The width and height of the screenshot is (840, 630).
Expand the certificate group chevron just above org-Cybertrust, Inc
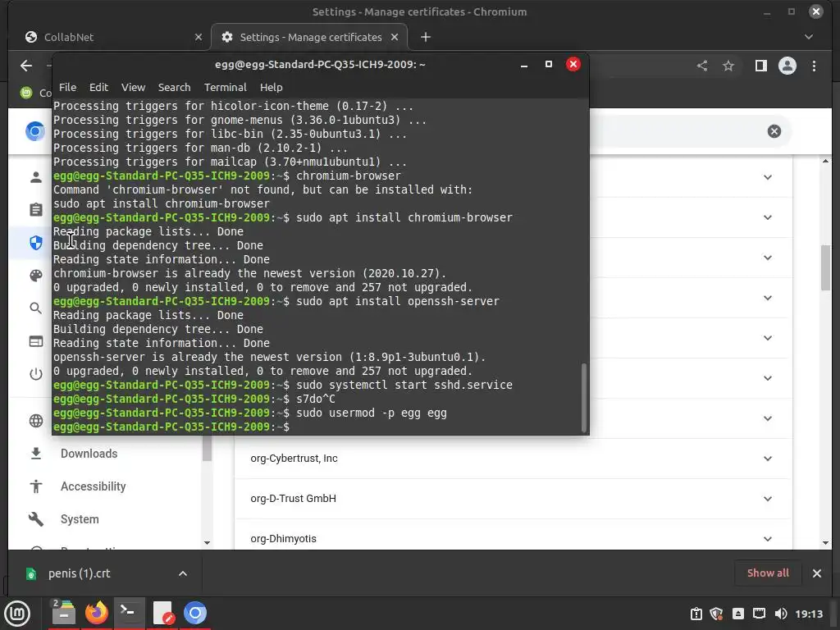(768, 418)
